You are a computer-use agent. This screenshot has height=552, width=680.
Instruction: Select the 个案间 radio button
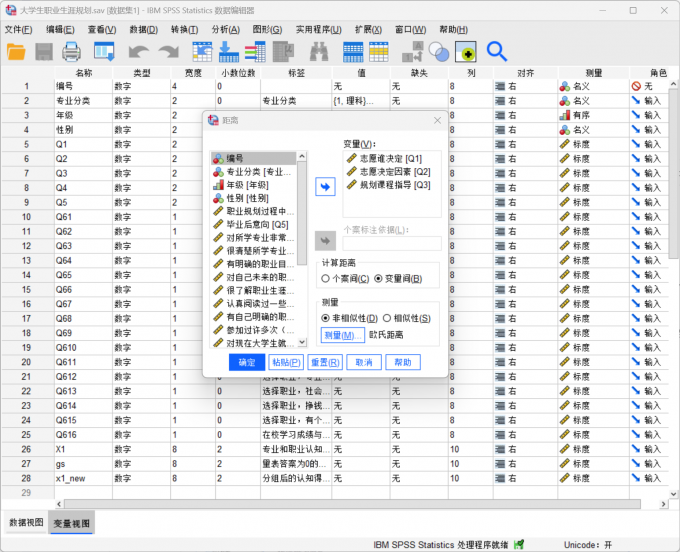326,278
